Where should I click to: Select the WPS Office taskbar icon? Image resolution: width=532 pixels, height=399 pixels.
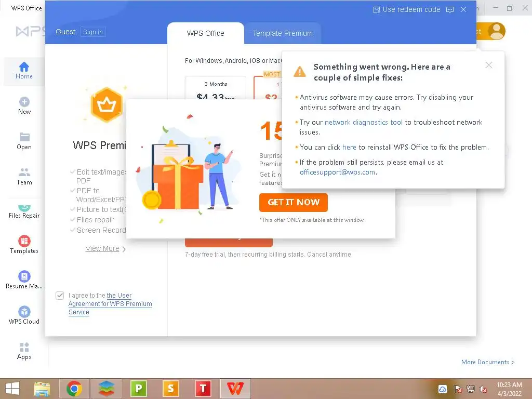[x=235, y=389]
